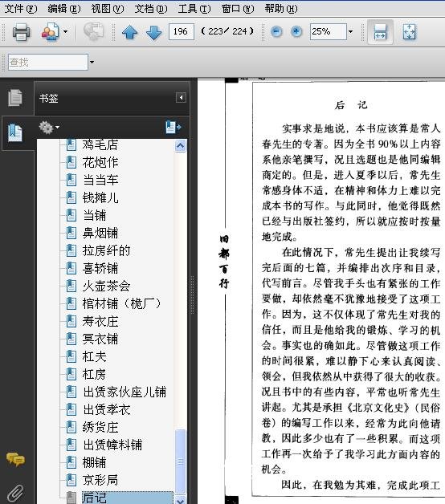Go to previous page with up arrow
The width and height of the screenshot is (445, 504).
click(129, 32)
